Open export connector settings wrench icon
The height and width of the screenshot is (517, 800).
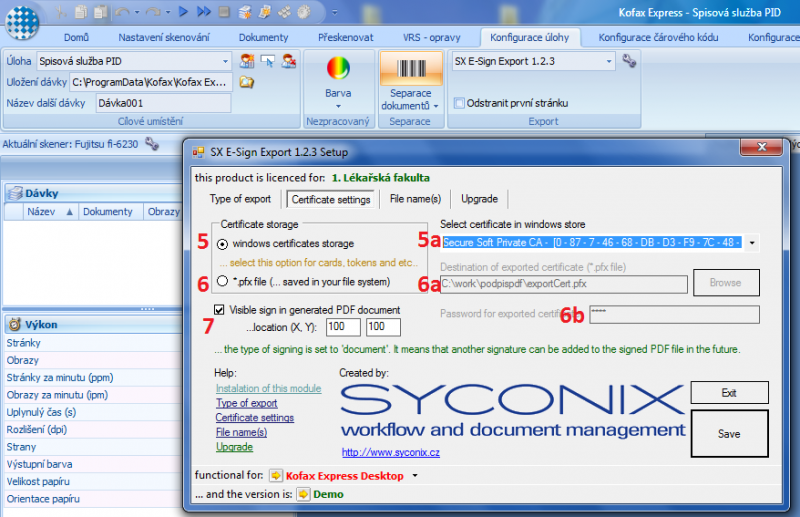pos(629,61)
